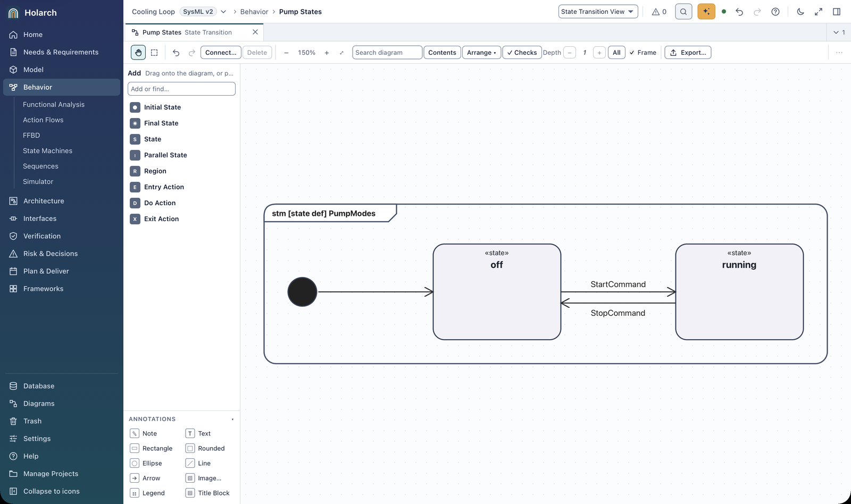
Task: Select the Final State palette item
Action: click(181, 123)
